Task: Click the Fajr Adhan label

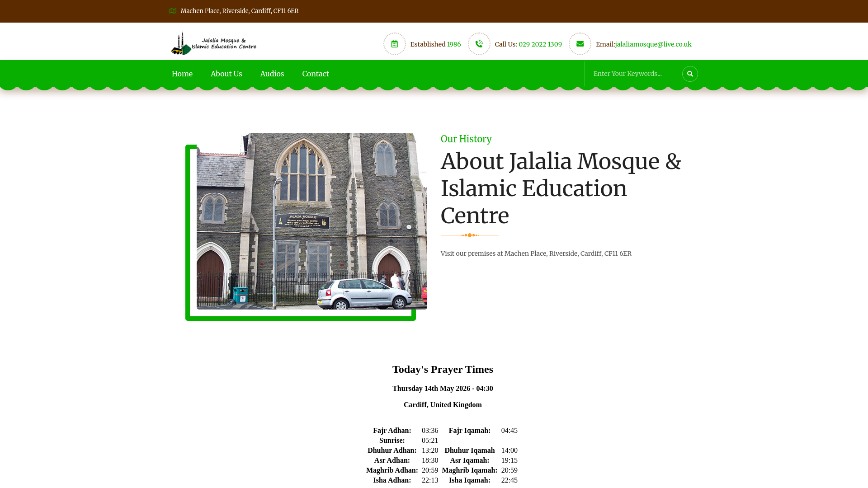Action: click(392, 431)
